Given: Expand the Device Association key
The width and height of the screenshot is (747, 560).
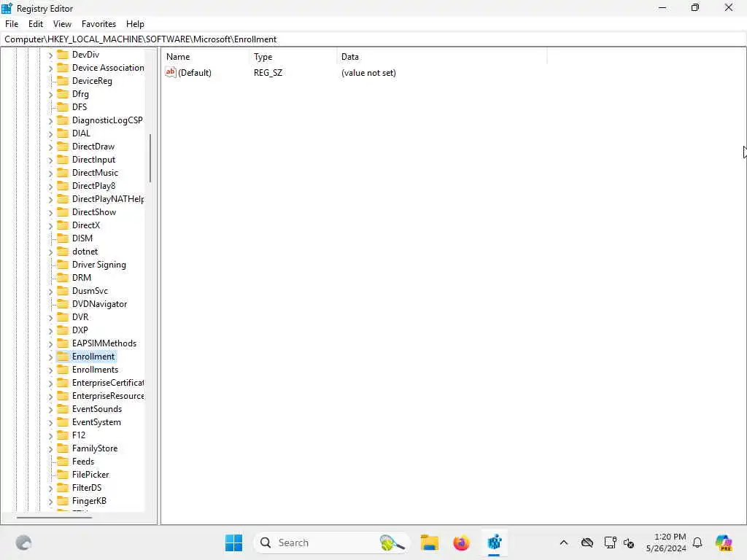Looking at the screenshot, I should coord(50,68).
